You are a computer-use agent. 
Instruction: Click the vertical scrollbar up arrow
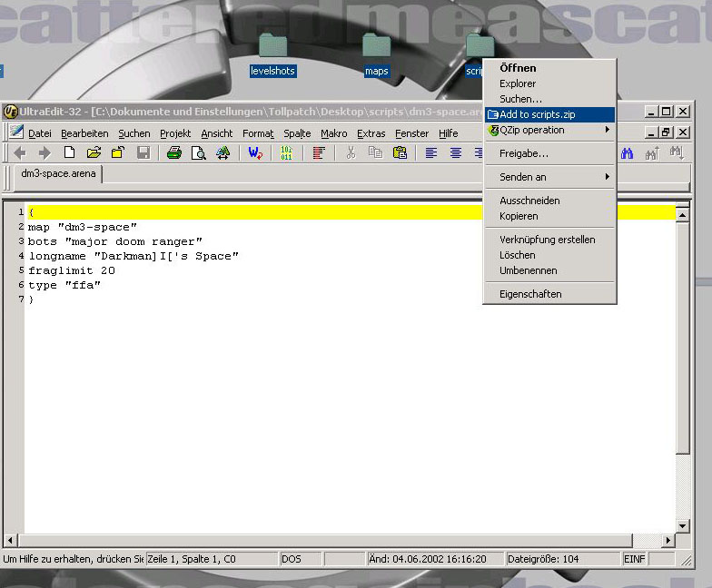(683, 214)
